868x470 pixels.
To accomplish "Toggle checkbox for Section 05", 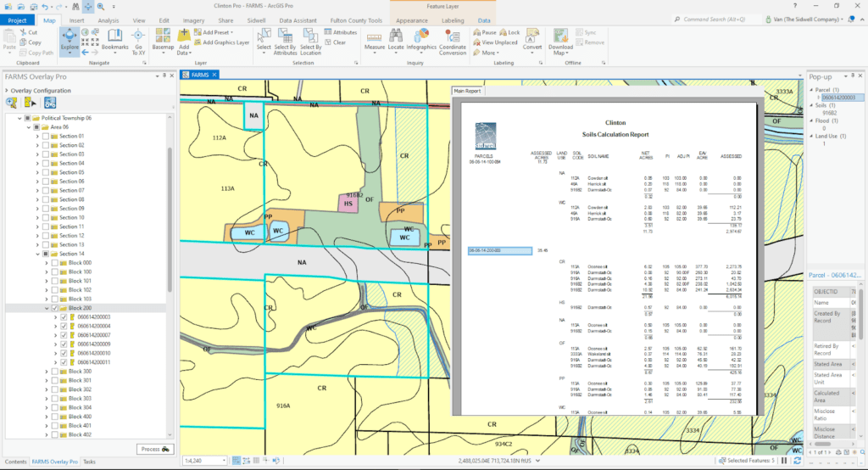I will coord(46,172).
